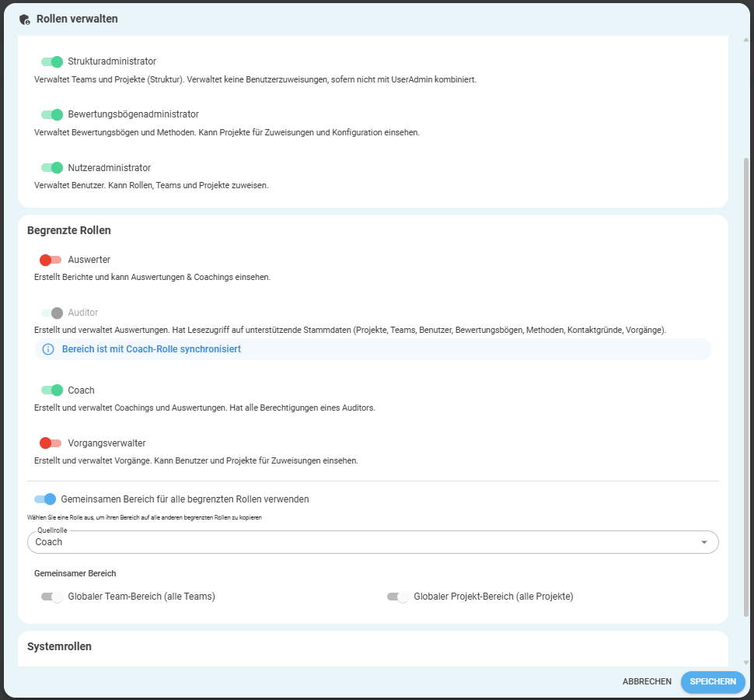This screenshot has height=700, width=754.
Task: Disable the Coach role switch
Action: pos(52,390)
